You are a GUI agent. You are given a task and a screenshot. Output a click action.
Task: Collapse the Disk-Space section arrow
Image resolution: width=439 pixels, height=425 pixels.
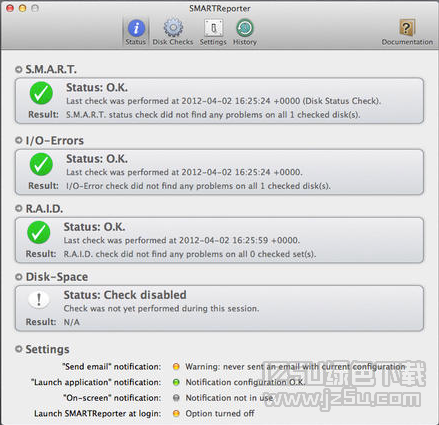tap(19, 277)
